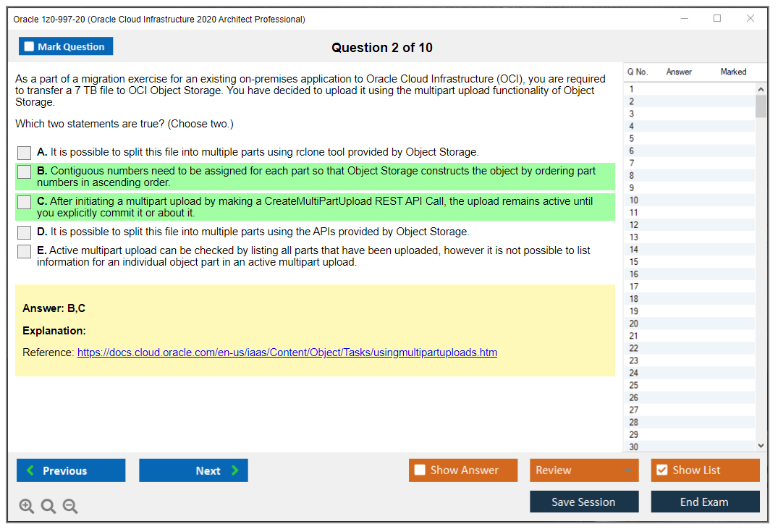Select answer option B checkbox
This screenshot has height=532, width=778.
tap(24, 172)
